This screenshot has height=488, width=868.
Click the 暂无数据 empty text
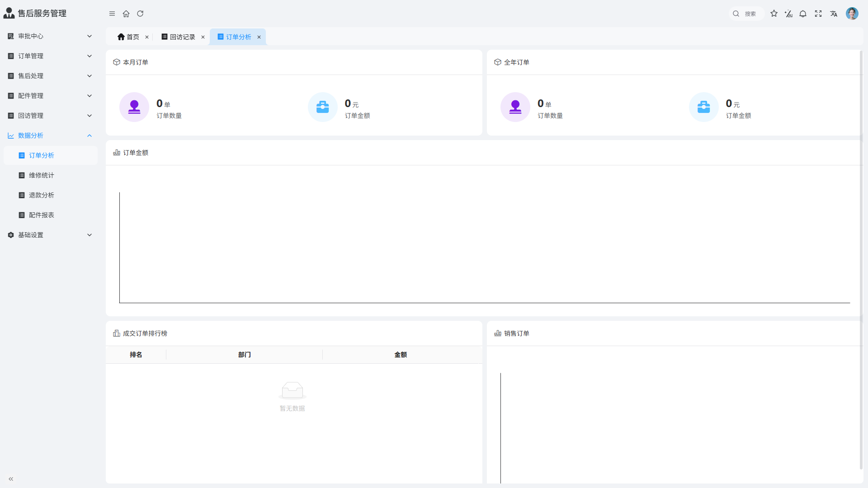(292, 408)
